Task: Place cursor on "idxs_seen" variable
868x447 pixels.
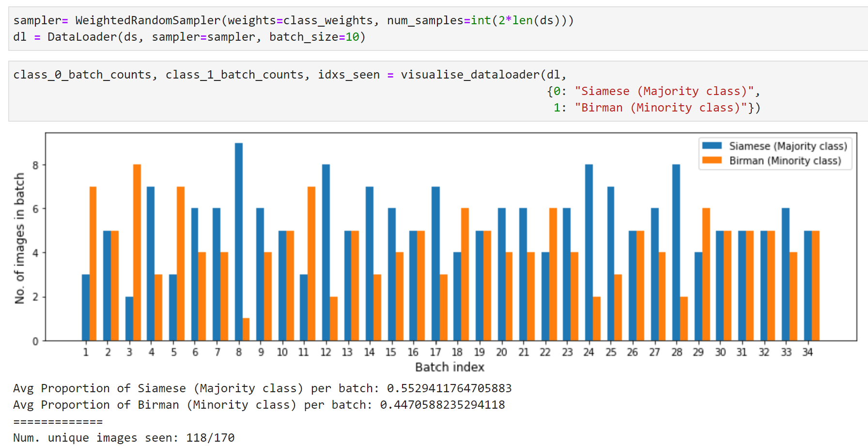Action: 349,75
